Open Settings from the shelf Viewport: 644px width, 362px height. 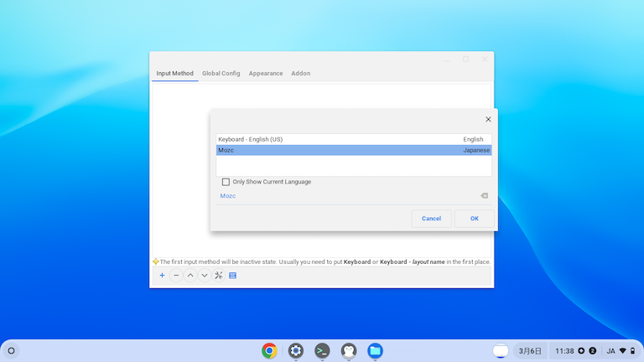pos(296,351)
